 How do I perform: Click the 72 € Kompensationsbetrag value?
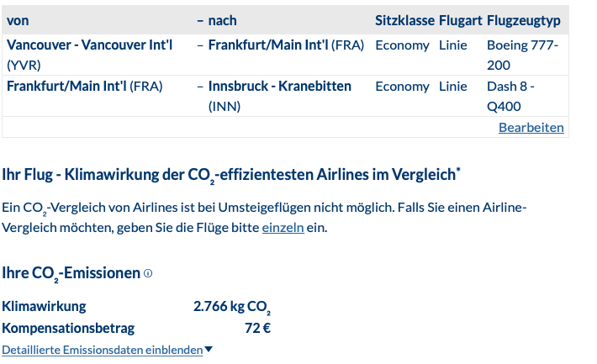pyautogui.click(x=258, y=328)
